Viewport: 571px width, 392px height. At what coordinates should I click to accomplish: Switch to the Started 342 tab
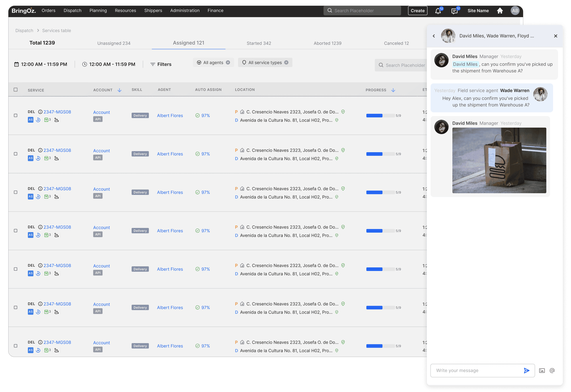(x=259, y=43)
